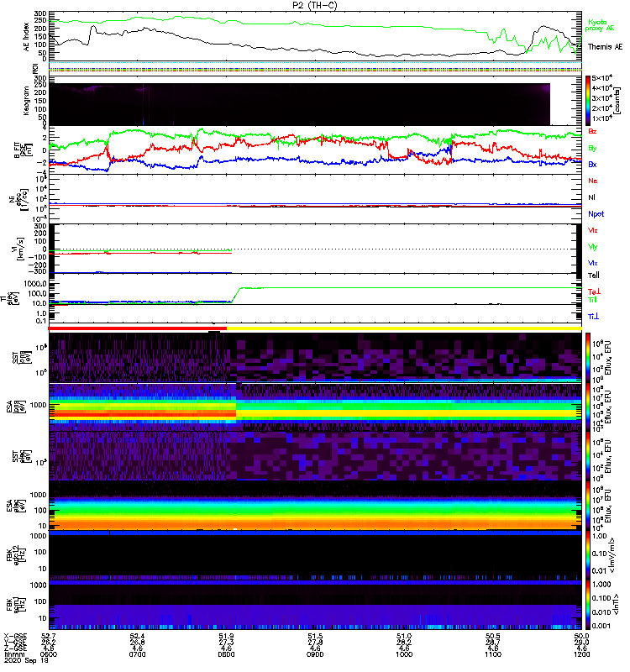Click the ESA electron spectrogram panel

[315, 506]
